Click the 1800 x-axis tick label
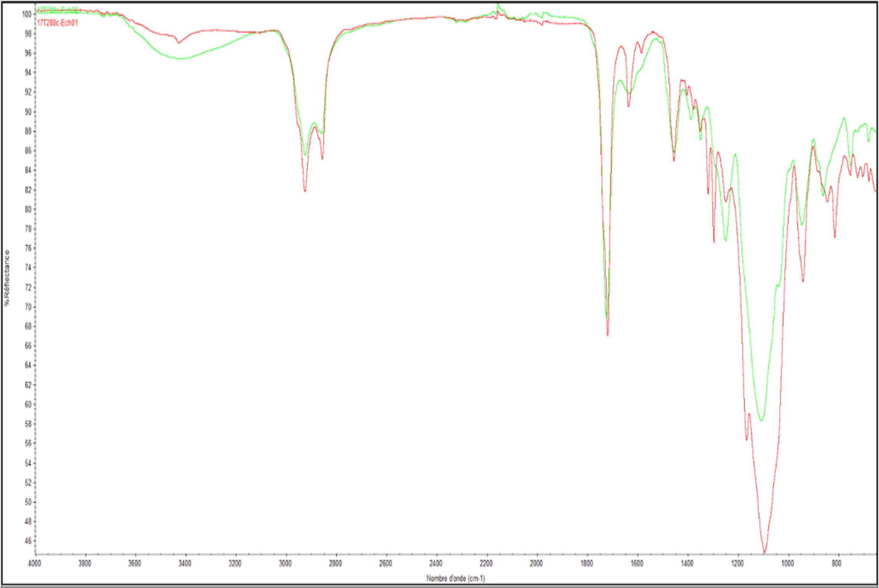 click(587, 563)
